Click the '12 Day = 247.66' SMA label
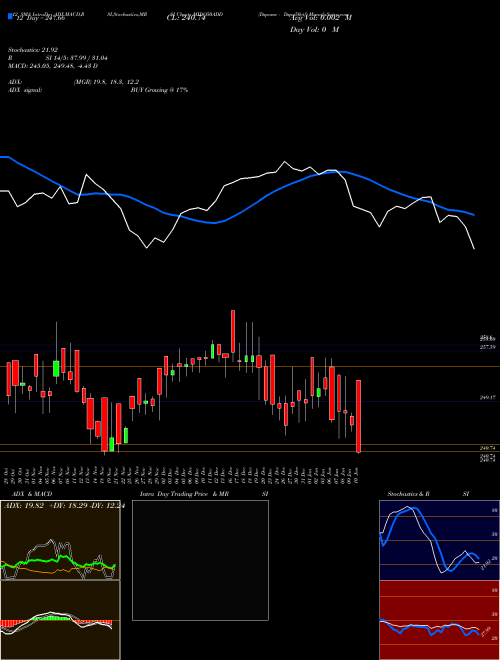This screenshot has height=660, width=500. (x=40, y=19)
